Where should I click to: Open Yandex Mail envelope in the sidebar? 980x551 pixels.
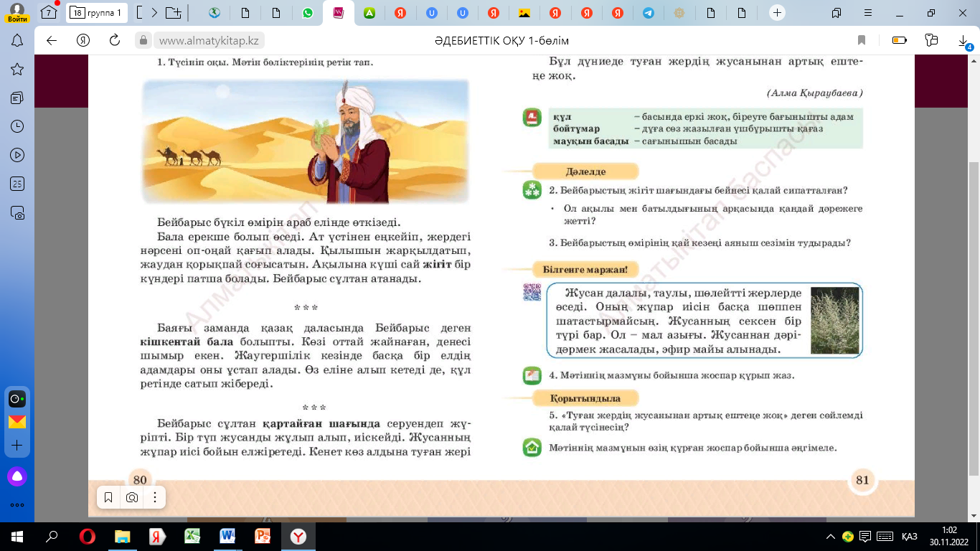(x=17, y=422)
